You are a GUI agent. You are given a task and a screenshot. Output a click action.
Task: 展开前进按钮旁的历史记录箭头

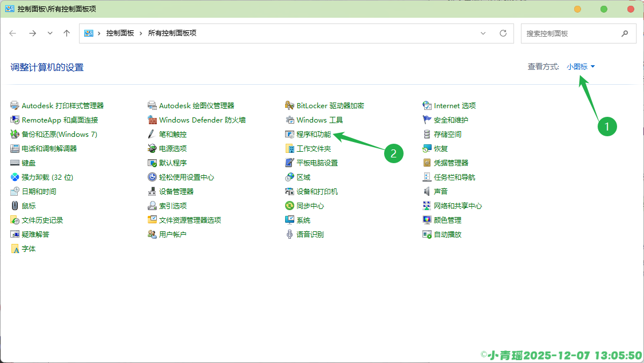(50, 33)
